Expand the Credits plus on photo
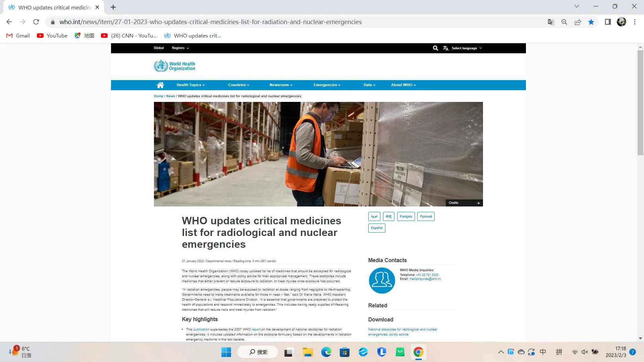 [478, 203]
